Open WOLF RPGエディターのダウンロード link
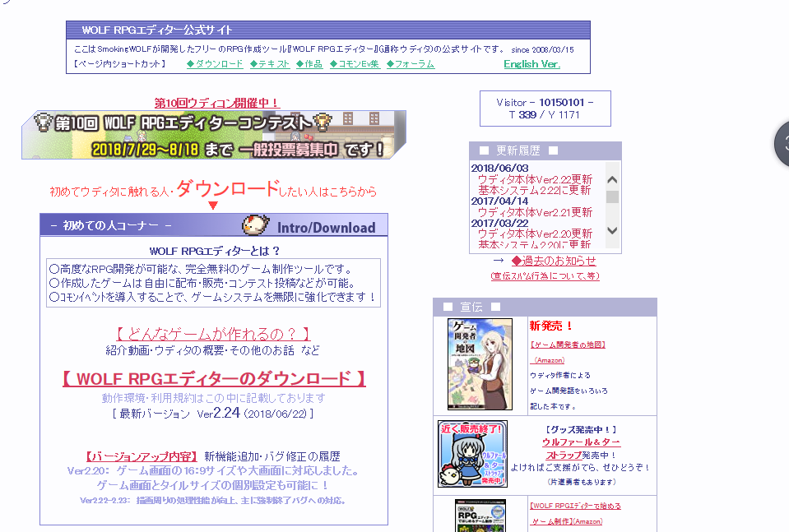789x532 pixels. point(215,378)
